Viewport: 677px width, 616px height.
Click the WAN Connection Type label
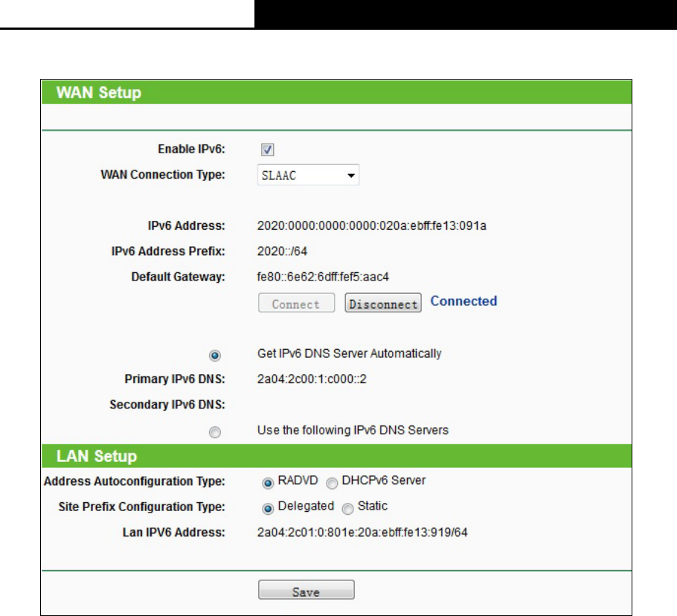click(163, 174)
